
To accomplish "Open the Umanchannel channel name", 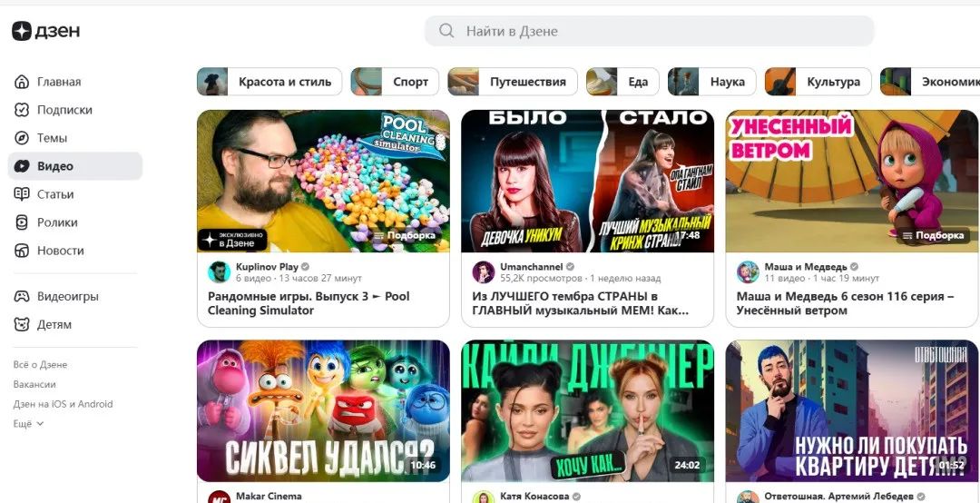I will [531, 267].
